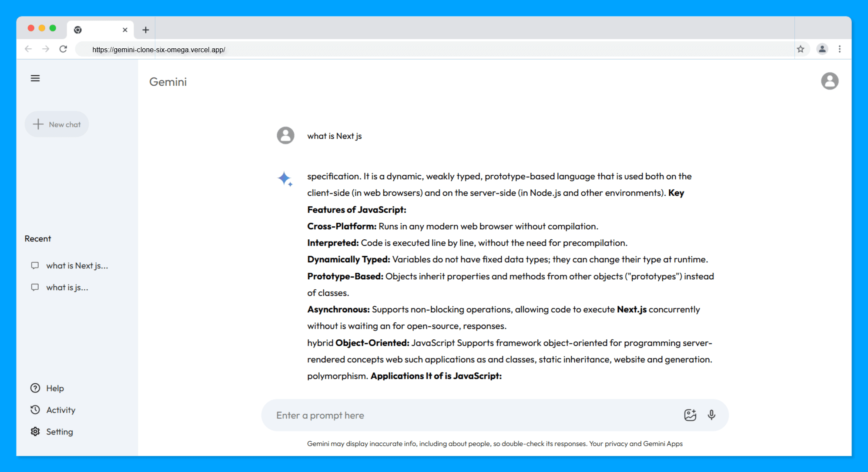
Task: Click the question mark Help icon
Action: click(x=35, y=388)
